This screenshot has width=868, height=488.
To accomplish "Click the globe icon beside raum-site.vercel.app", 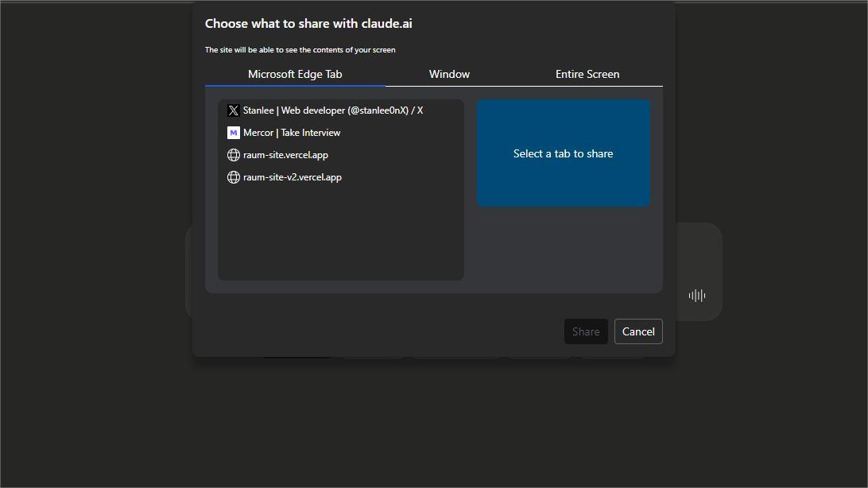I will pyautogui.click(x=234, y=155).
